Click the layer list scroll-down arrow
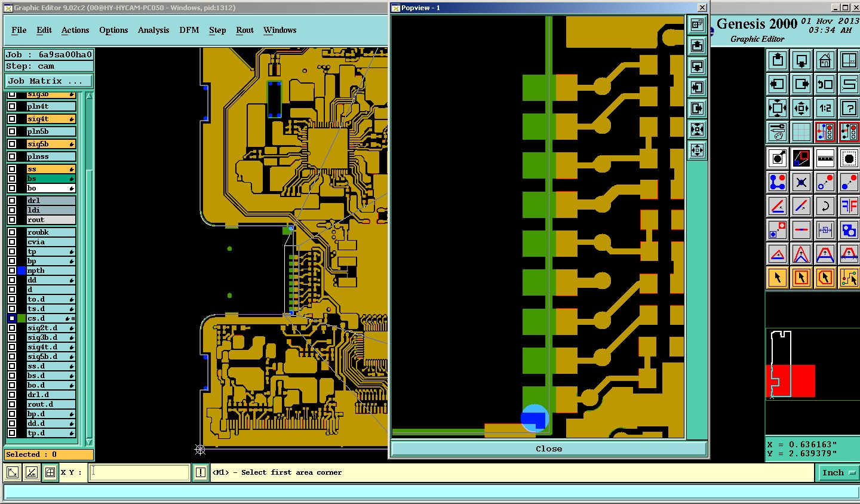The width and height of the screenshot is (860, 504). (x=89, y=442)
